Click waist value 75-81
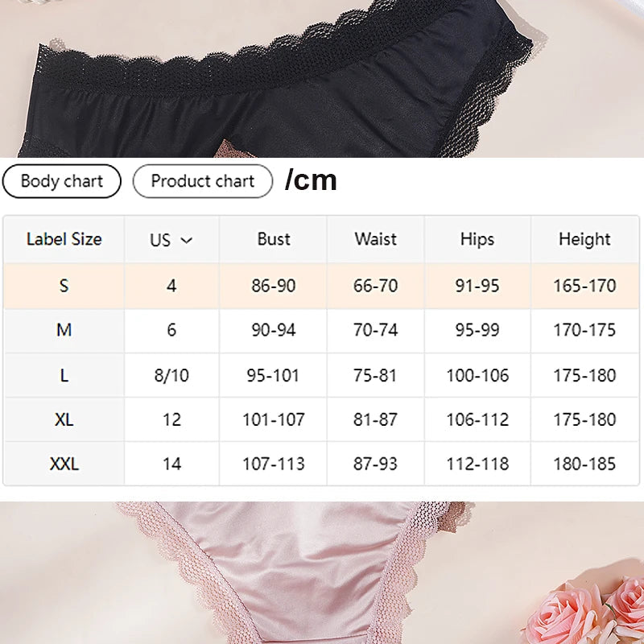The image size is (644, 644). (375, 375)
